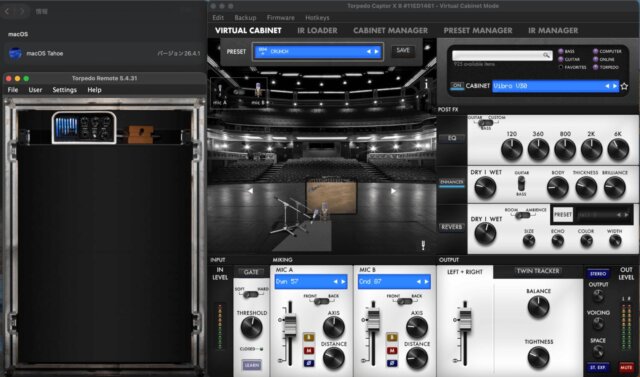This screenshot has height=377, width=640.
Task: Click the Twin Tracker Balance knob
Action: tap(538, 307)
